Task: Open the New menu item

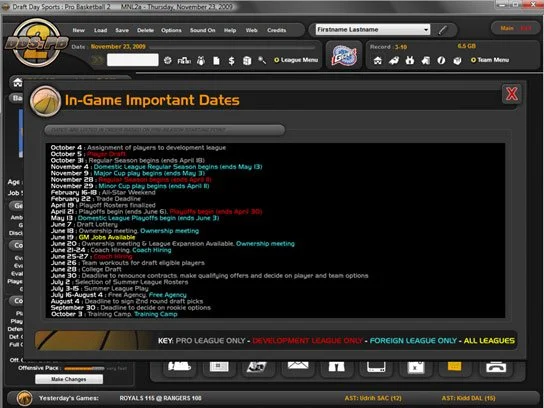Action: [78, 30]
